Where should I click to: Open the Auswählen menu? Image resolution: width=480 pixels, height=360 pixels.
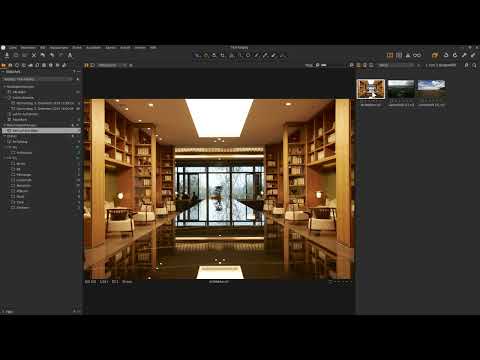click(94, 48)
